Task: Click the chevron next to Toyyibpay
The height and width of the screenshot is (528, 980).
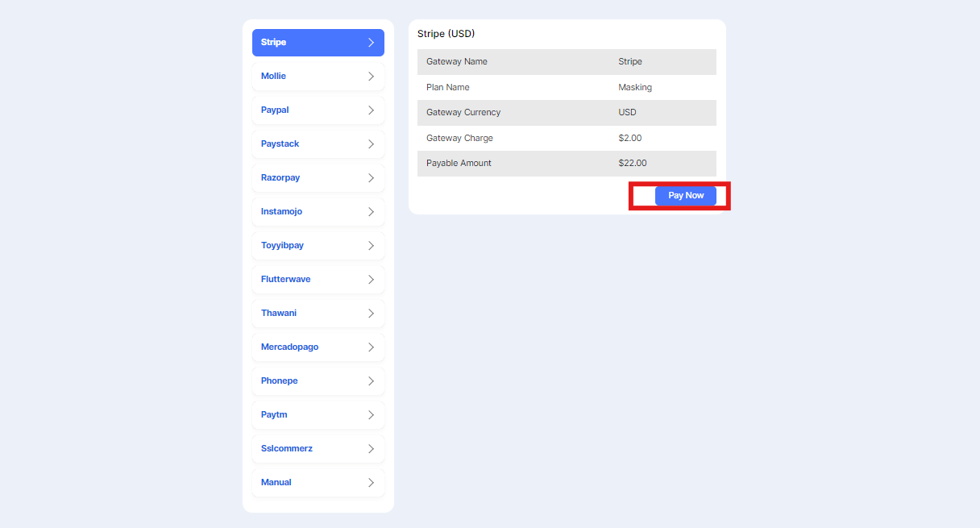Action: pyautogui.click(x=371, y=246)
